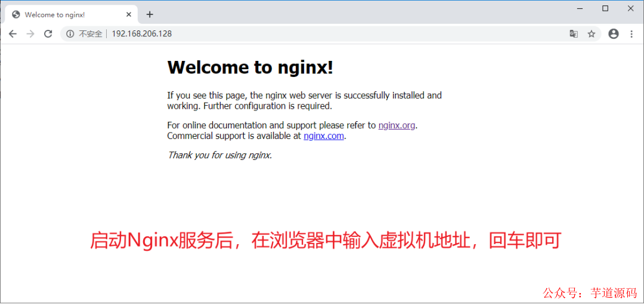Select the Welcome to nginx! tab
Viewport: 644px width, 305px height.
[72, 15]
